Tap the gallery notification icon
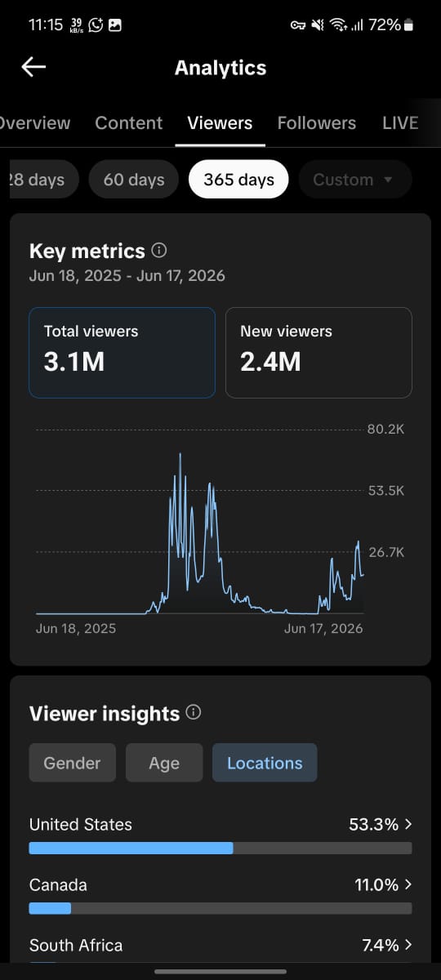The height and width of the screenshot is (980, 441). click(115, 25)
